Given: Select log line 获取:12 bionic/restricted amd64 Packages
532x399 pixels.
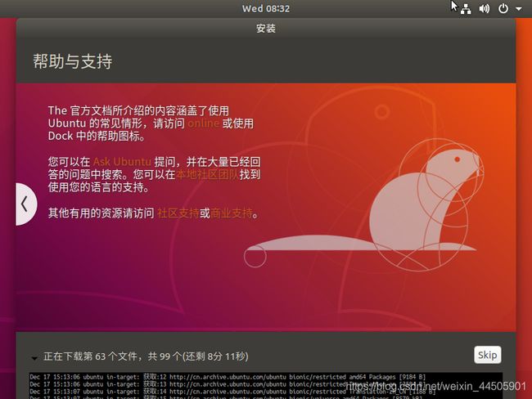Looking at the screenshot, I should (228, 377).
